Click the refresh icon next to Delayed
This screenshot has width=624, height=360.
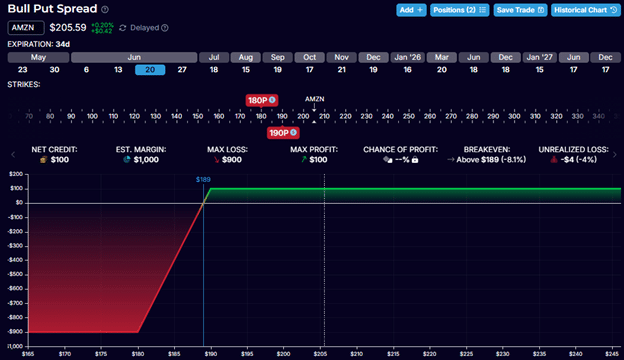(123, 28)
